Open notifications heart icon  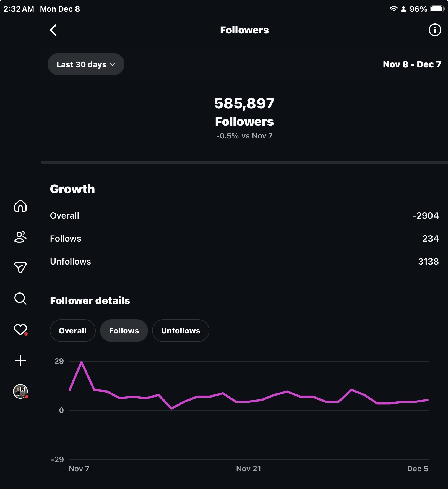point(20,330)
